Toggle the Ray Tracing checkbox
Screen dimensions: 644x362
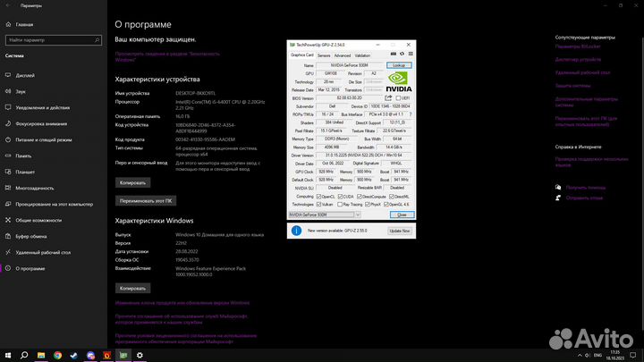340,204
